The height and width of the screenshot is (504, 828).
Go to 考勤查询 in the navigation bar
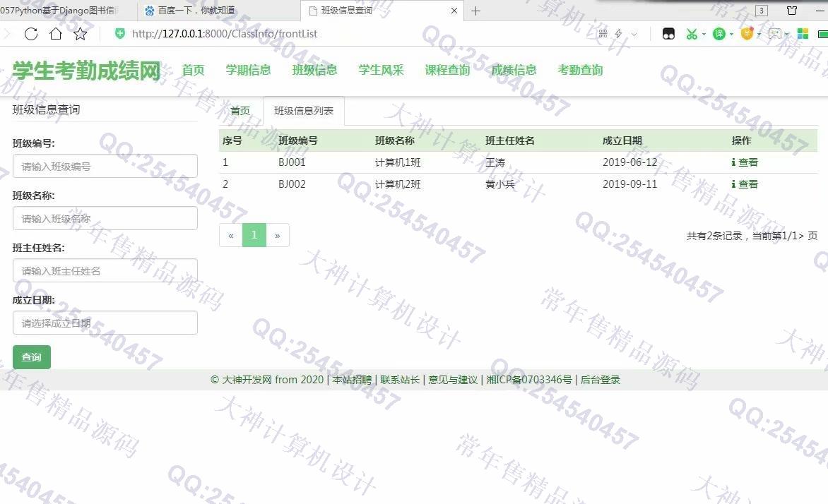point(580,70)
